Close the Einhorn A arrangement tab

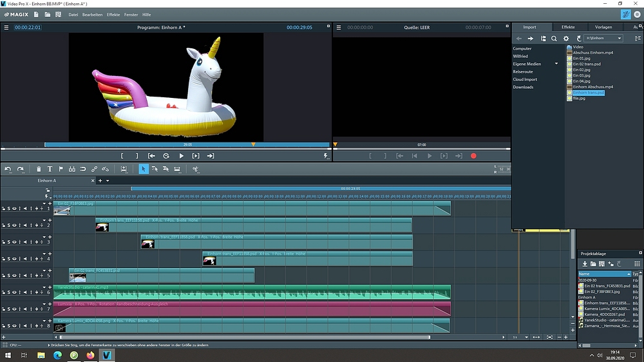coord(93,181)
